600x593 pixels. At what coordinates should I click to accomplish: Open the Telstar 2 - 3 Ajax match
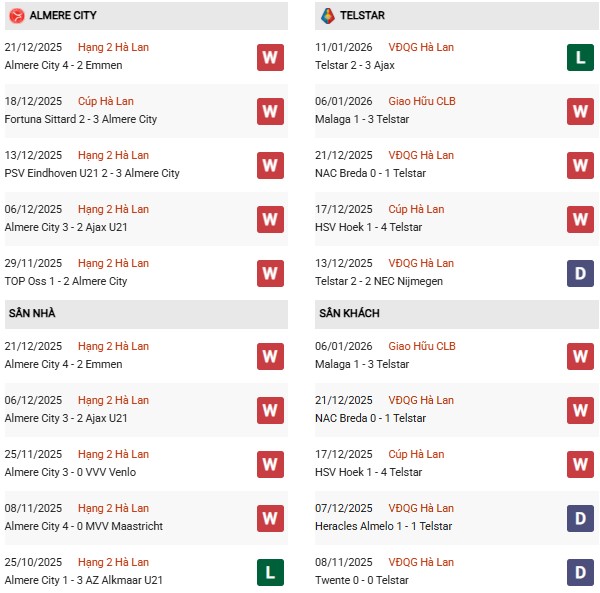click(354, 65)
